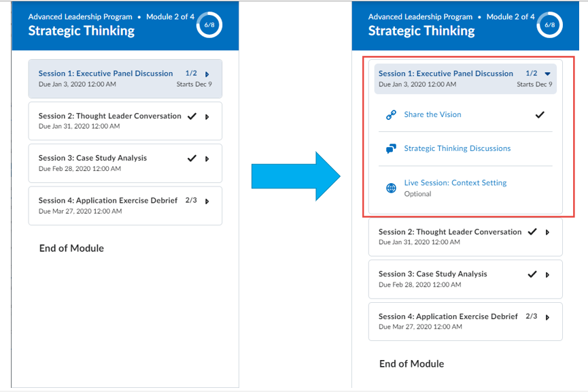588x392 pixels.
Task: Click the link icon beside Share the Vision
Action: coord(391,115)
